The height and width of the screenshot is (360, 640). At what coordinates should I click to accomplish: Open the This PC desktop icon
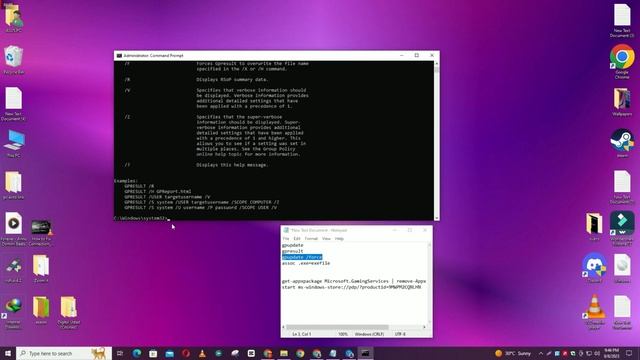click(x=14, y=144)
